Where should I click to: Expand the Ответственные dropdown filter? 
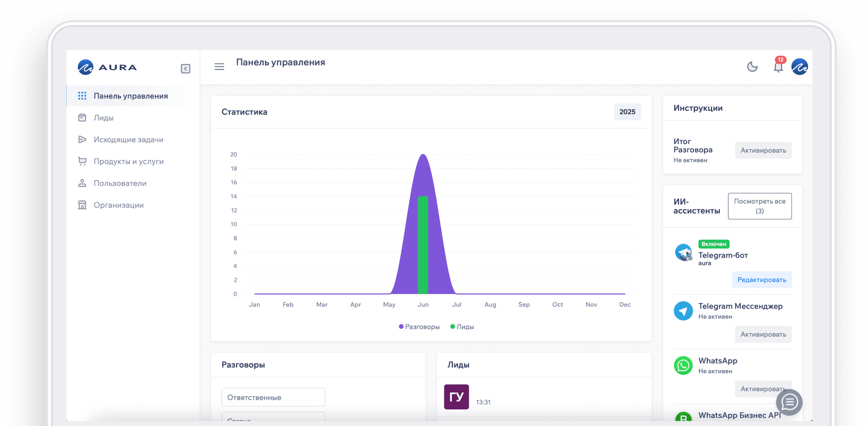click(273, 397)
